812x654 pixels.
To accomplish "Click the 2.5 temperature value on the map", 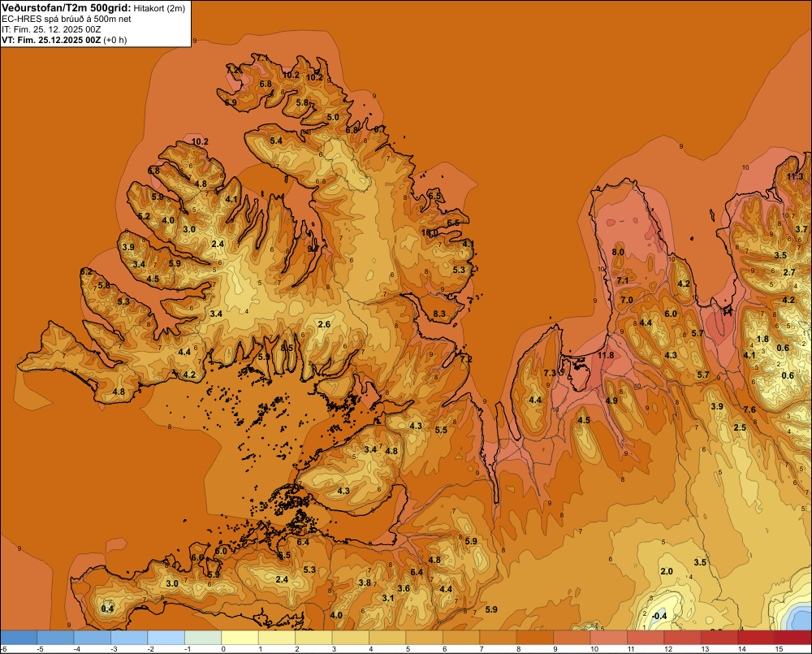I will (740, 427).
